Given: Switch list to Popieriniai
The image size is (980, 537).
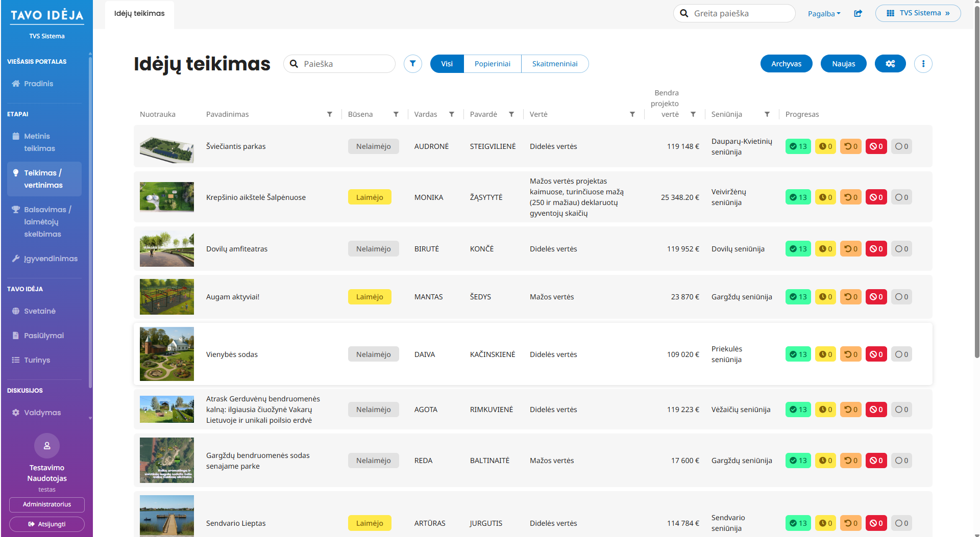Looking at the screenshot, I should [493, 64].
